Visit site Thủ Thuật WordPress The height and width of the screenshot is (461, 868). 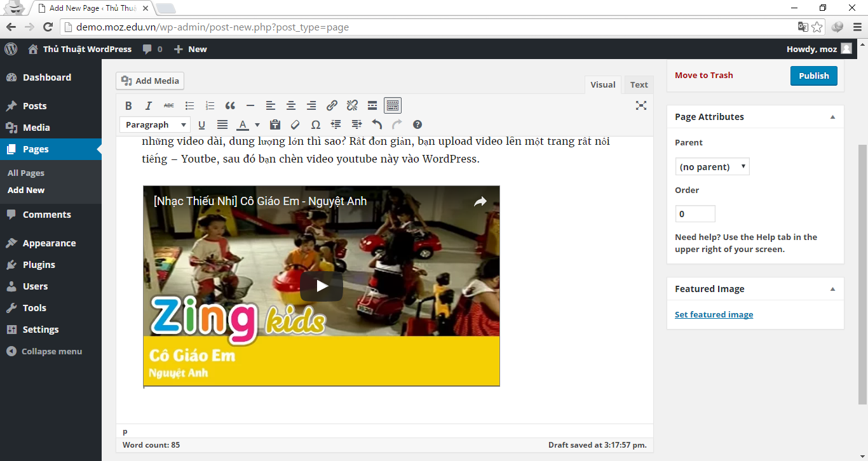(x=80, y=49)
